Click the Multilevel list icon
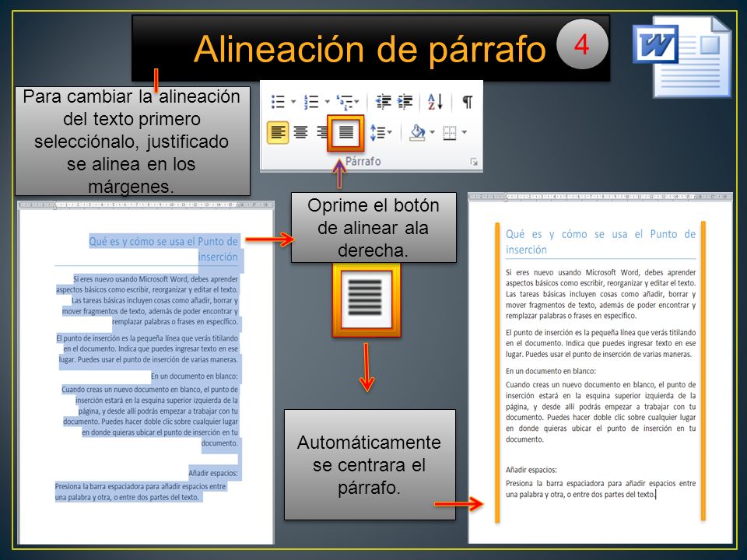Image resolution: width=747 pixels, height=560 pixels. tap(345, 101)
